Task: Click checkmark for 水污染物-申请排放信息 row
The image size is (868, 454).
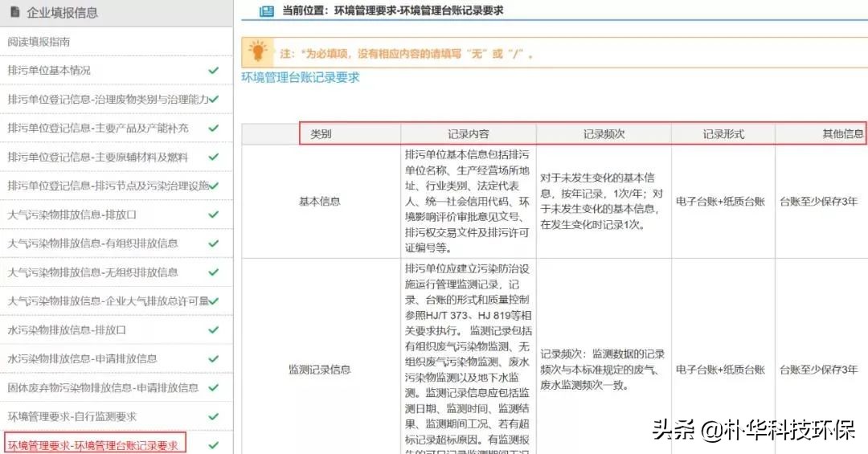Action: tap(213, 358)
